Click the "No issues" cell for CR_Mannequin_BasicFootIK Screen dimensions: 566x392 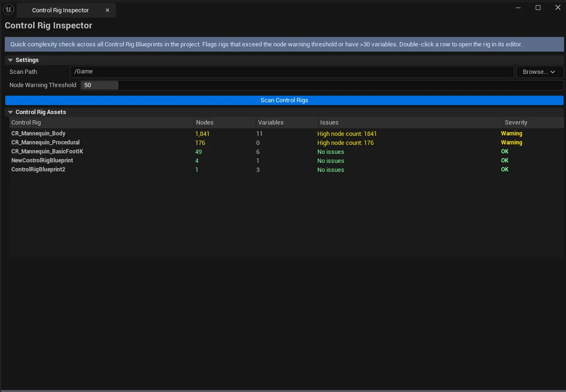coord(331,152)
